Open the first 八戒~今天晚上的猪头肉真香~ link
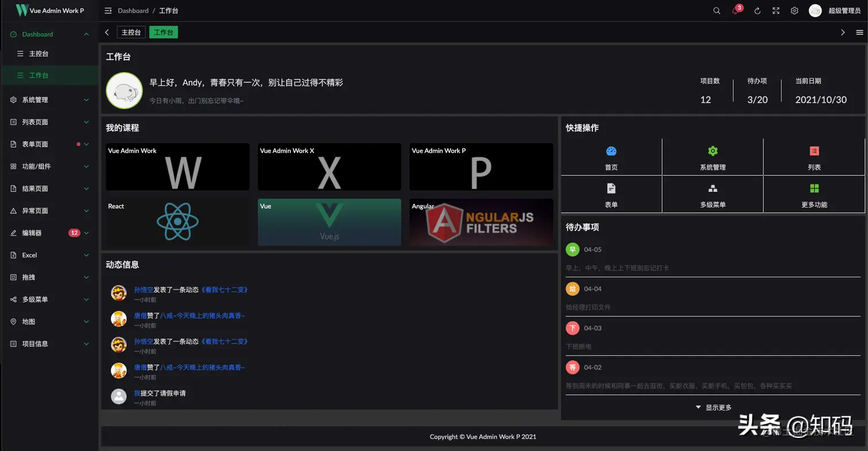The width and height of the screenshot is (868, 451). [203, 316]
